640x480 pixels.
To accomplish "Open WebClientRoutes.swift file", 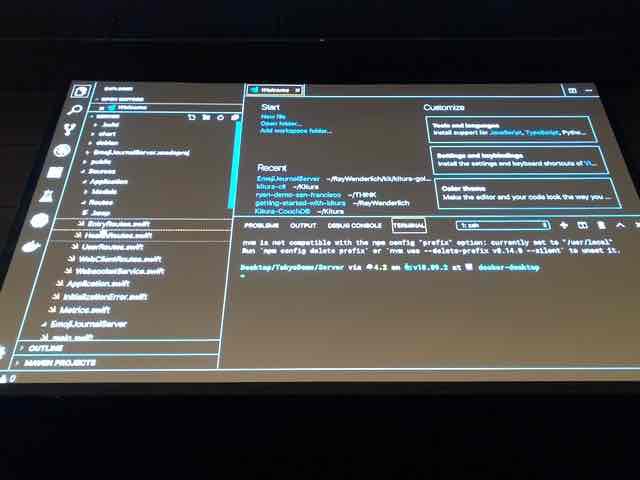I will pyautogui.click(x=120, y=259).
